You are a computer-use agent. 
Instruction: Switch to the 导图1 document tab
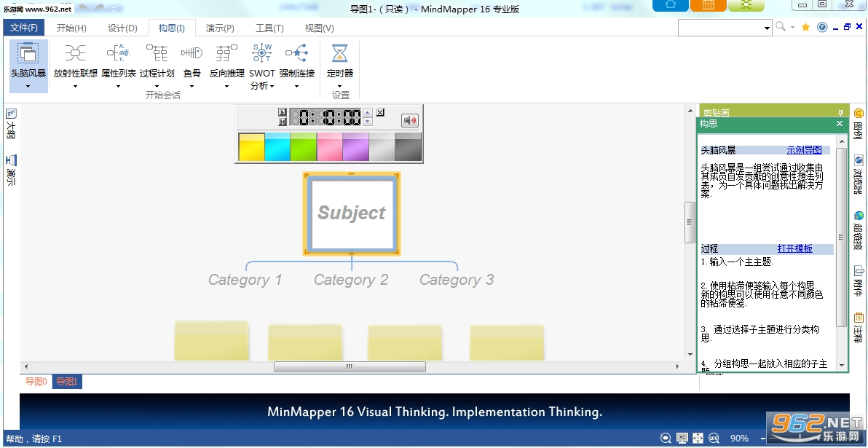coord(67,382)
